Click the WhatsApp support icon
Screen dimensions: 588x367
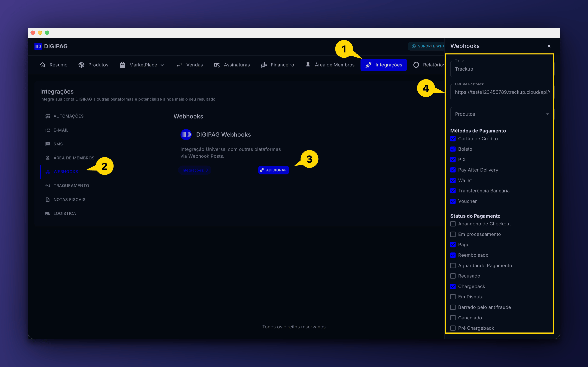click(x=414, y=46)
